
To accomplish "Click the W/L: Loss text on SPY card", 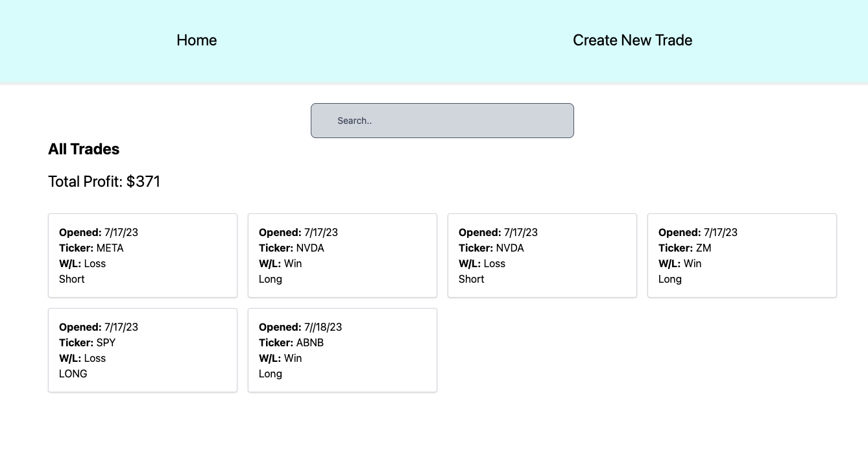I will (82, 358).
